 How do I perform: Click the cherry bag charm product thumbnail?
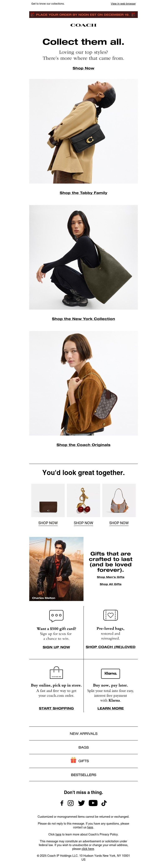(83, 500)
